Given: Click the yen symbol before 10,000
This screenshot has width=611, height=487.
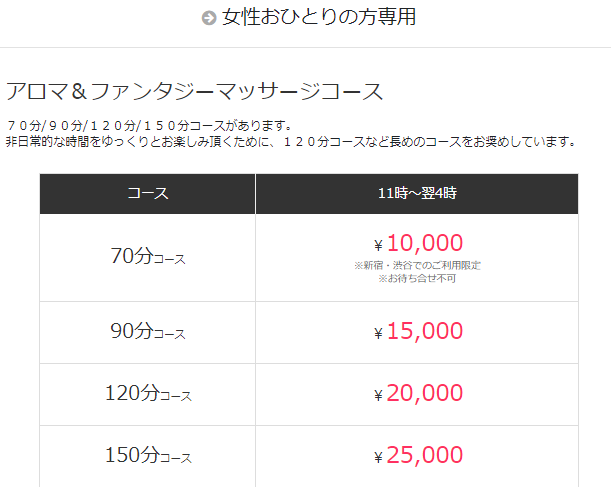Looking at the screenshot, I should [x=379, y=246].
